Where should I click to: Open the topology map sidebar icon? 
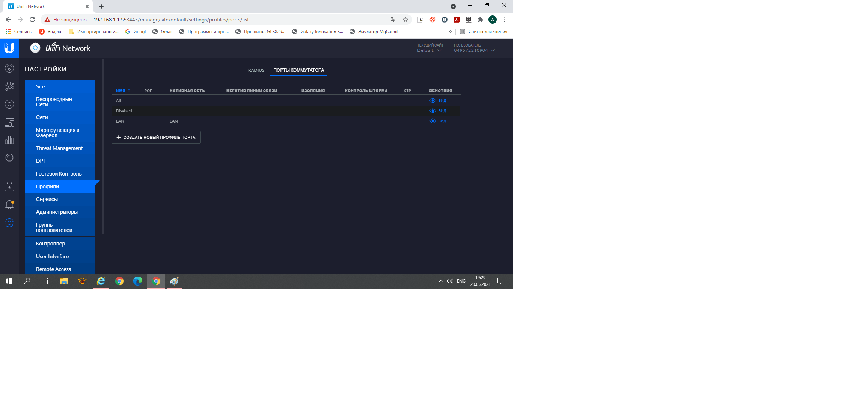tap(9, 86)
